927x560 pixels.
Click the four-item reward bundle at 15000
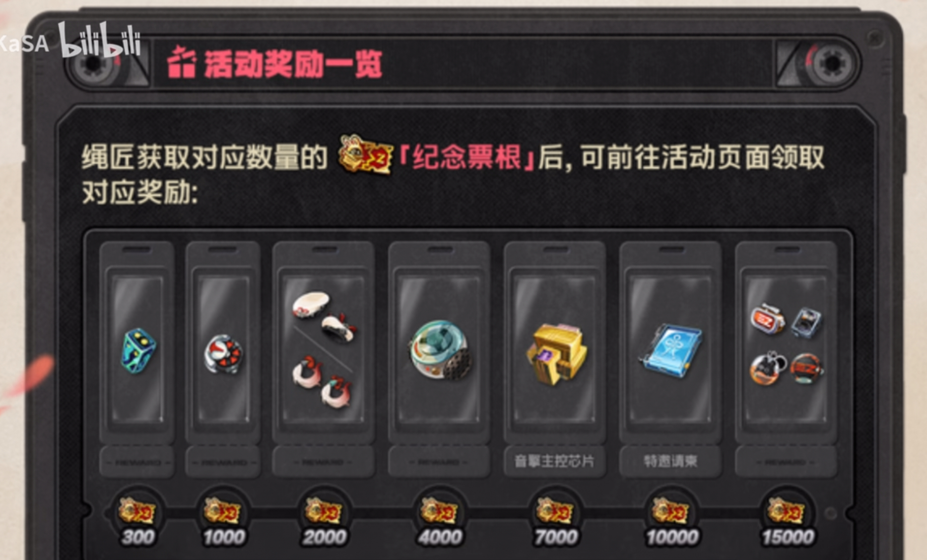click(786, 344)
